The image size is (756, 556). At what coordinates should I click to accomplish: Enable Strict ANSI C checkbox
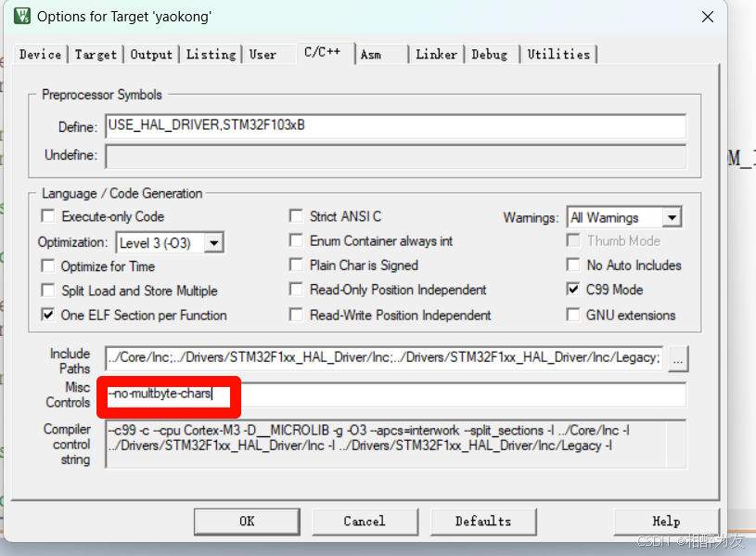point(296,215)
